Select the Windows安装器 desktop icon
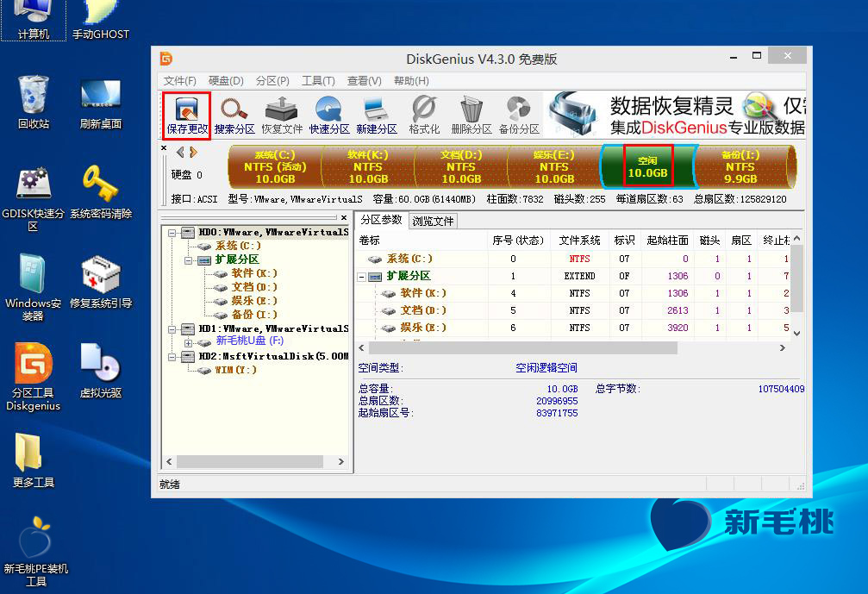This screenshot has height=594, width=868. 34,288
